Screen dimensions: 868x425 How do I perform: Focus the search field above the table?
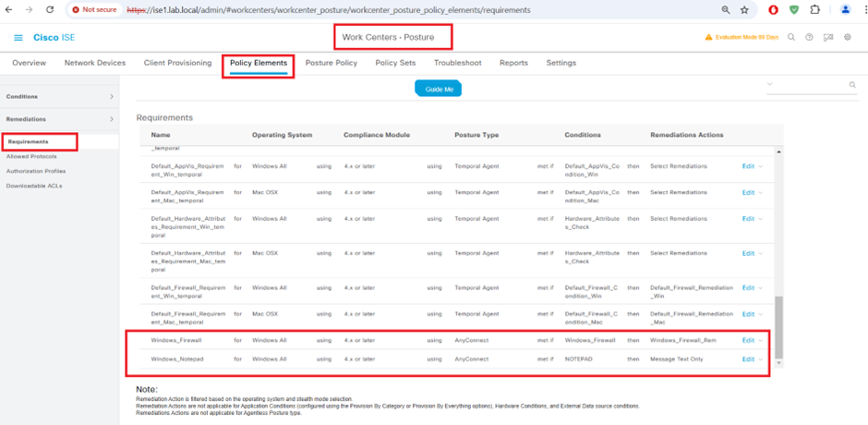pyautogui.click(x=808, y=85)
